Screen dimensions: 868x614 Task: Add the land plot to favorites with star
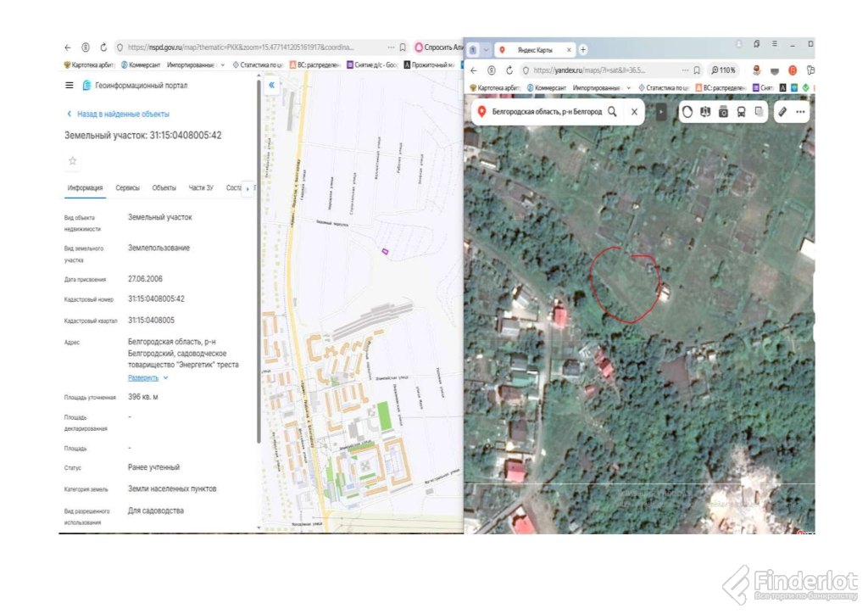72,160
